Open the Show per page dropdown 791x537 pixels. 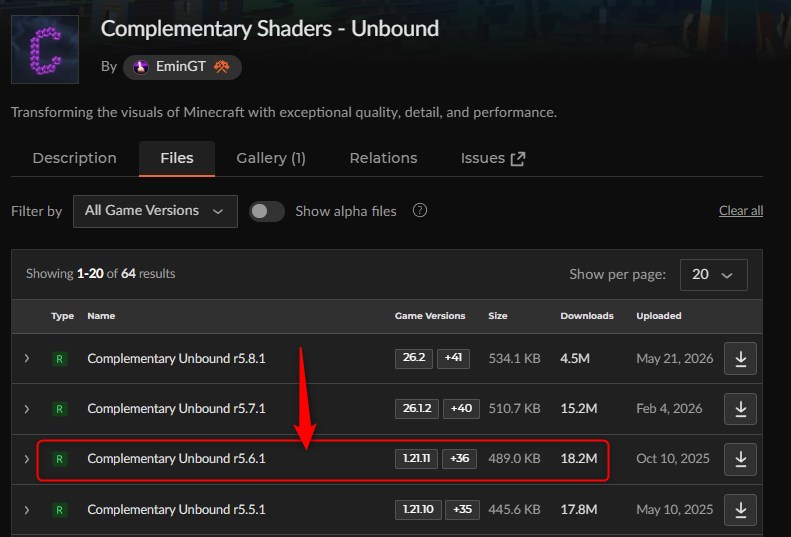click(x=713, y=275)
